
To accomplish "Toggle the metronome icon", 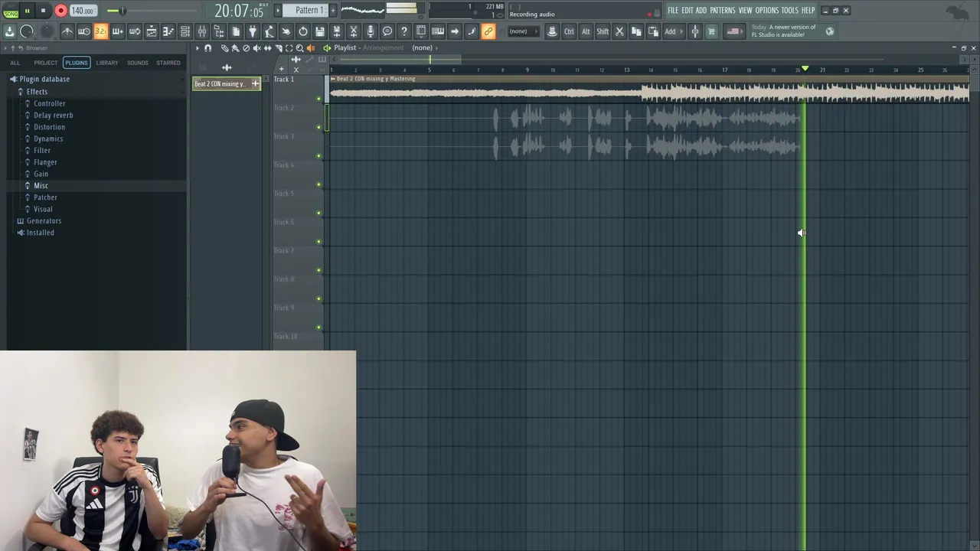I will click(67, 31).
